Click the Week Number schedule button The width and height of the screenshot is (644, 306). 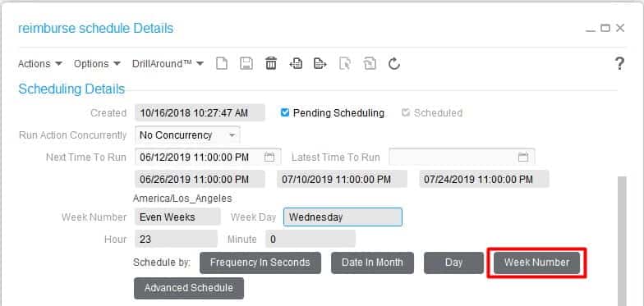[x=537, y=263]
